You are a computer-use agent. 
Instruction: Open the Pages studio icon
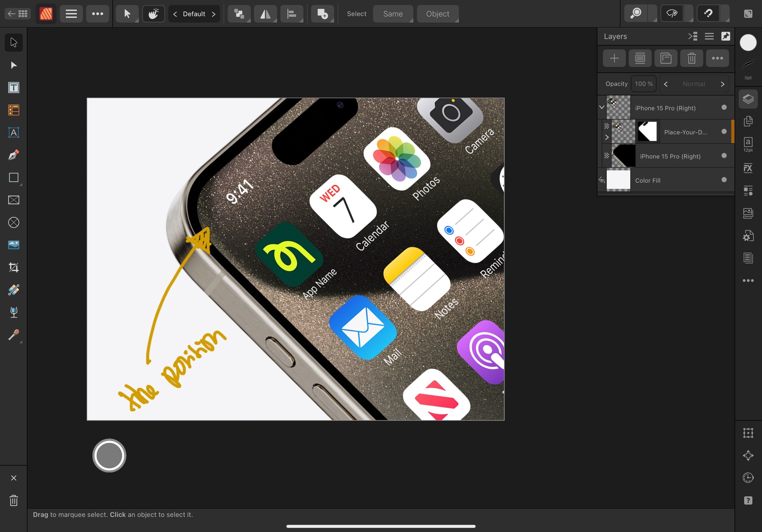click(x=748, y=121)
